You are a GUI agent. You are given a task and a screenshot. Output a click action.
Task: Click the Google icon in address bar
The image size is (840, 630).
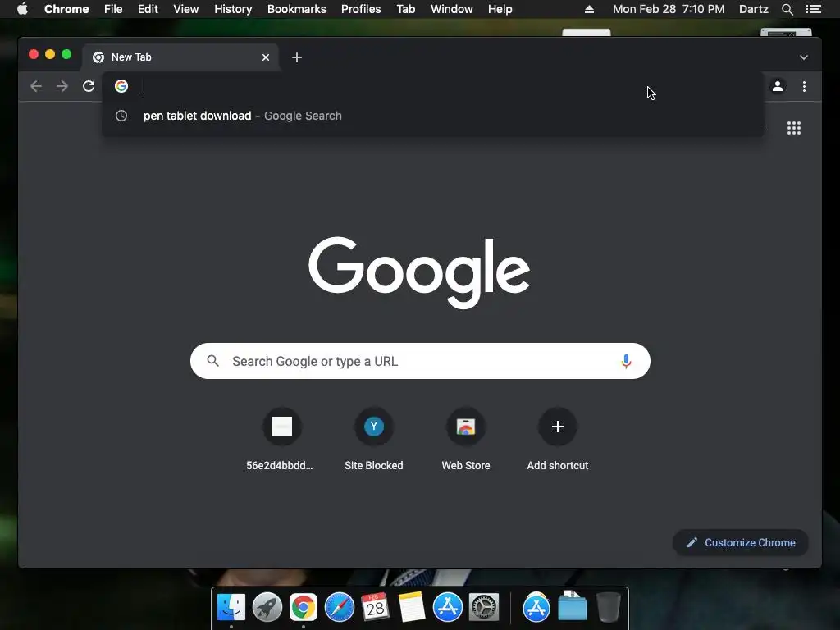pyautogui.click(x=121, y=85)
